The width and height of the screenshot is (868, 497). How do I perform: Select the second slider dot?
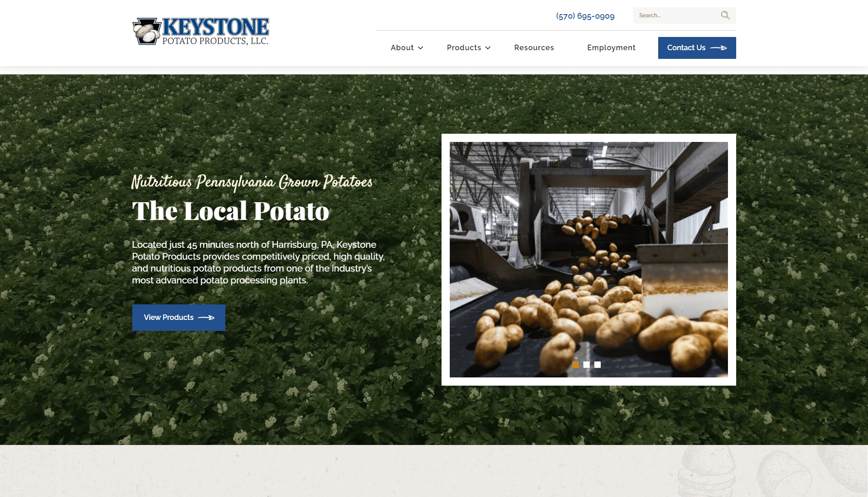click(587, 365)
